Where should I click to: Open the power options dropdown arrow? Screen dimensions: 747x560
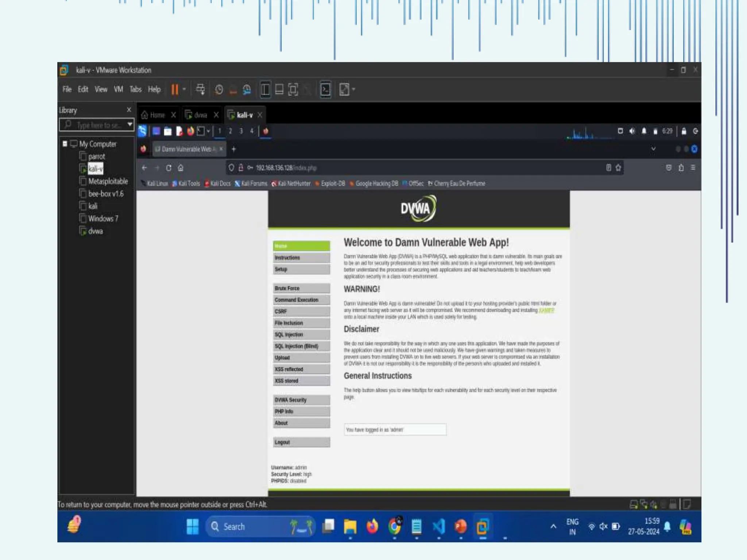[x=184, y=89]
